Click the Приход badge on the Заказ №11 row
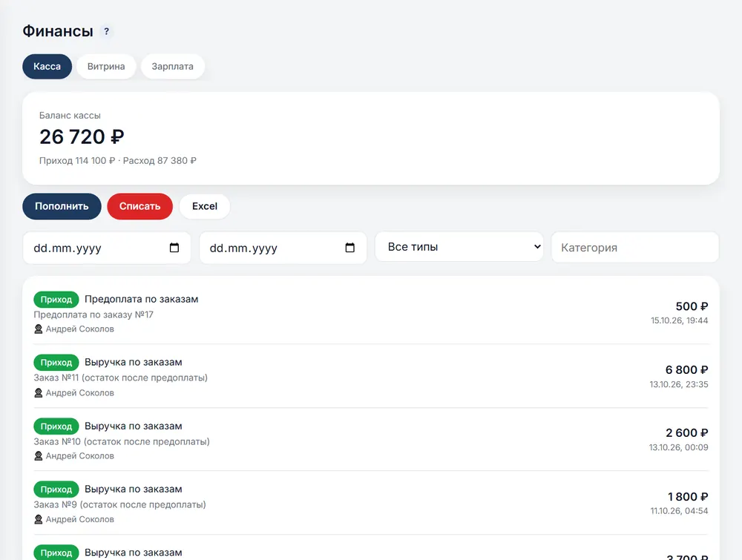 point(56,363)
